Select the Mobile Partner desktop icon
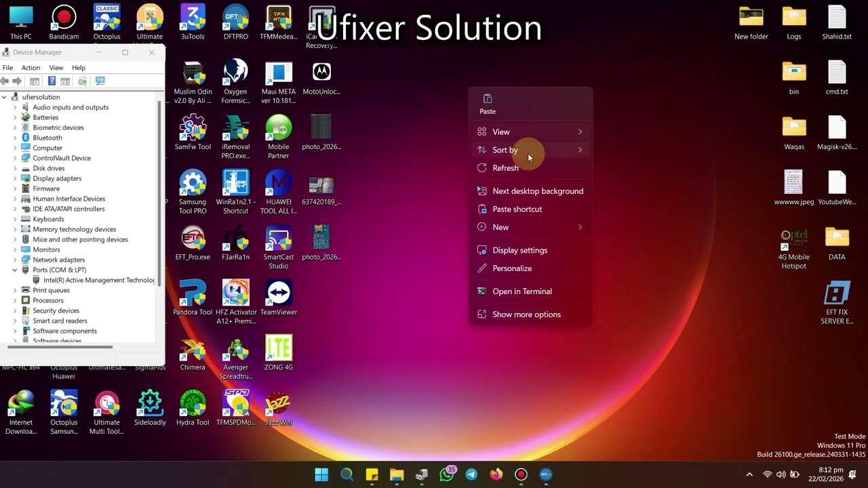Screen dimensions: 868x488 [278, 138]
